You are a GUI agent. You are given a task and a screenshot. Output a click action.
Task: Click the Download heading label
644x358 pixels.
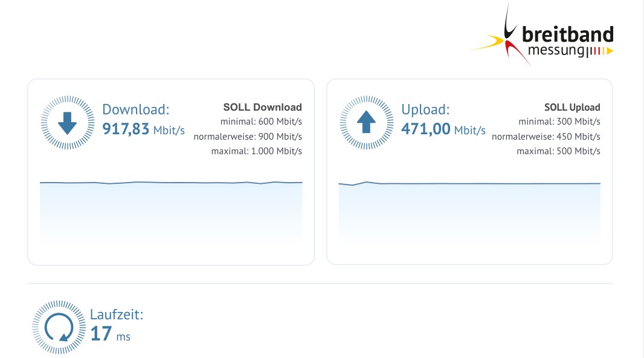coord(135,109)
